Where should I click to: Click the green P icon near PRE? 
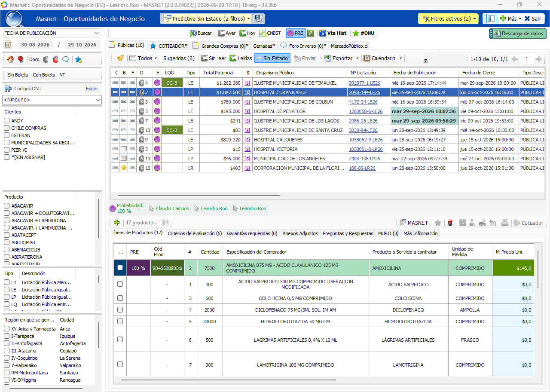311,33
